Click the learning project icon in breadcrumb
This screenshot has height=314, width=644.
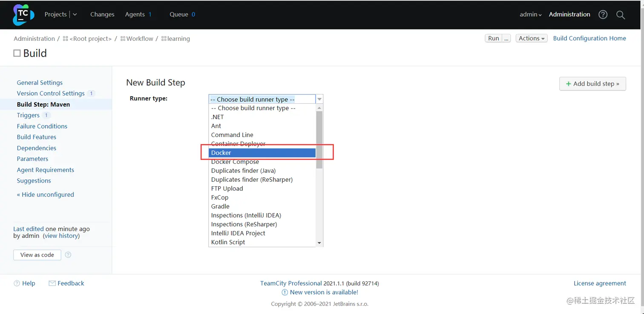pyautogui.click(x=164, y=39)
